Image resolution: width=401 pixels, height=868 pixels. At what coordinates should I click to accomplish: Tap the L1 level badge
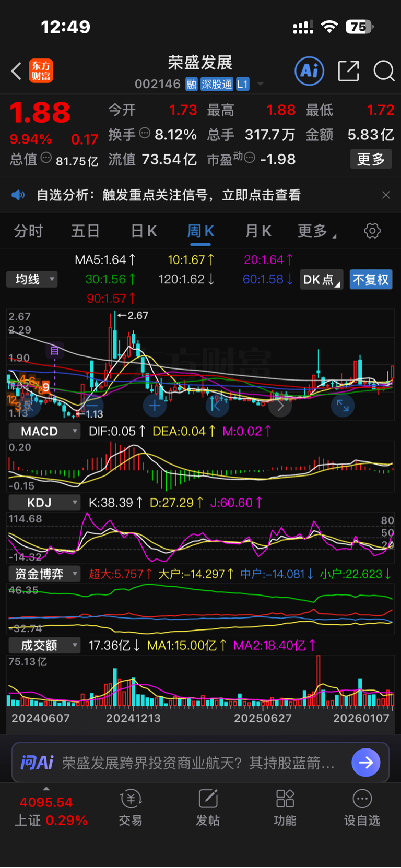(x=243, y=84)
